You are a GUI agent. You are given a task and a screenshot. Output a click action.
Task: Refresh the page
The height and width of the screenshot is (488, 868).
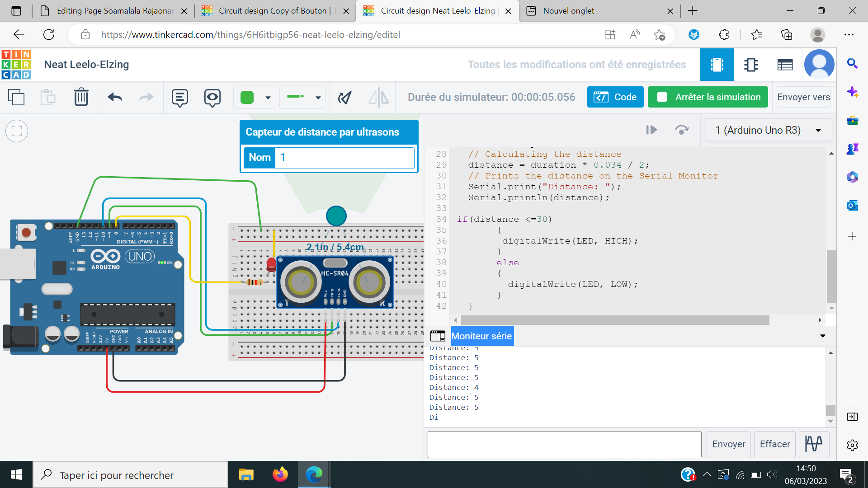[x=49, y=34]
